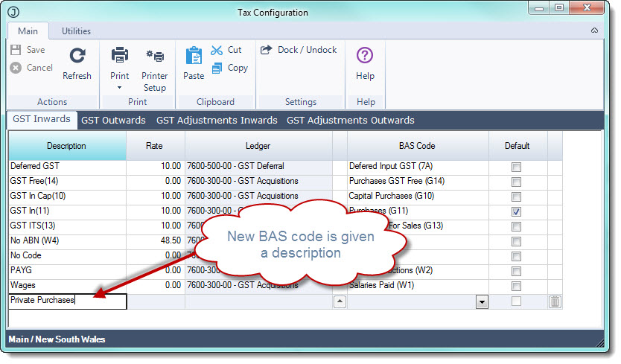Toggle Default checkbox for GST In Cap(10)

[x=516, y=197]
